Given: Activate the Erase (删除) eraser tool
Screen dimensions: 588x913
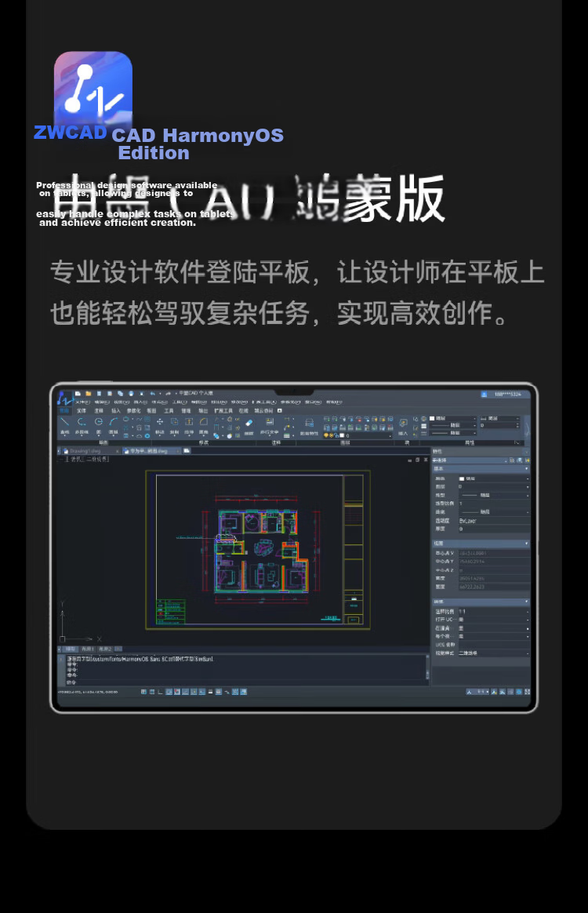Looking at the screenshot, I should [x=249, y=426].
